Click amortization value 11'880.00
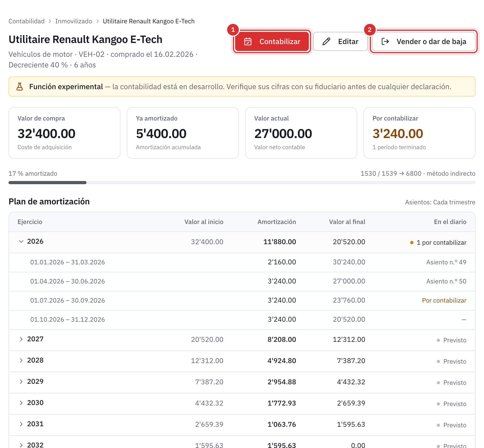The width and height of the screenshot is (484, 448). coord(280,242)
